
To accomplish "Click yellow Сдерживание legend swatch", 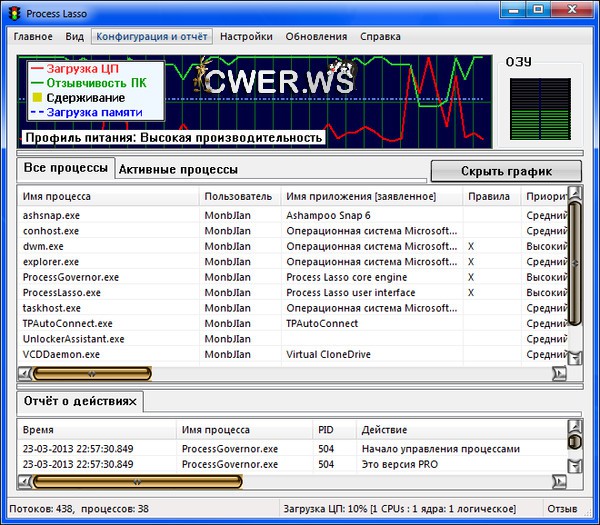I will point(38,98).
